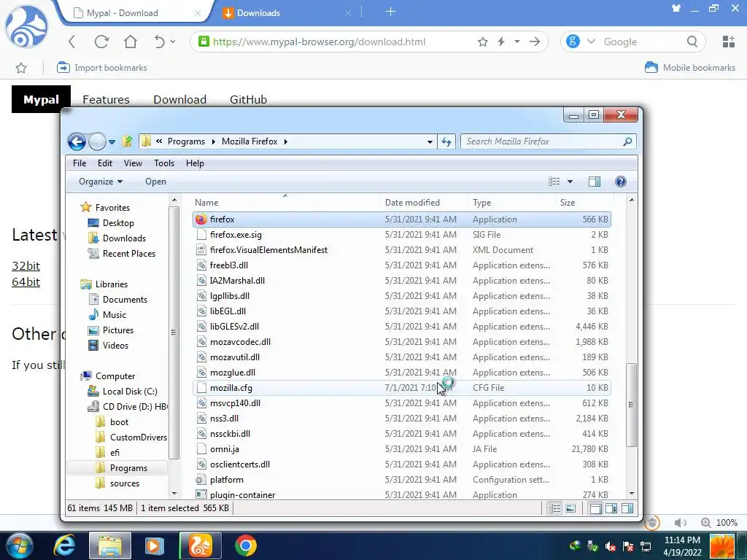Click the file list vertical scrollbar thumb
Screen dimensions: 747x560
point(631,405)
